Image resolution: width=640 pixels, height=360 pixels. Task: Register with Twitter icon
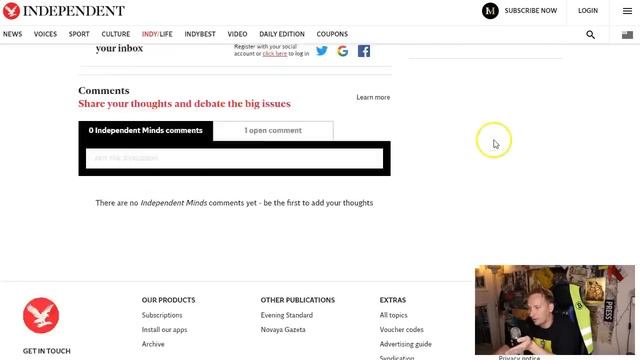pyautogui.click(x=322, y=51)
